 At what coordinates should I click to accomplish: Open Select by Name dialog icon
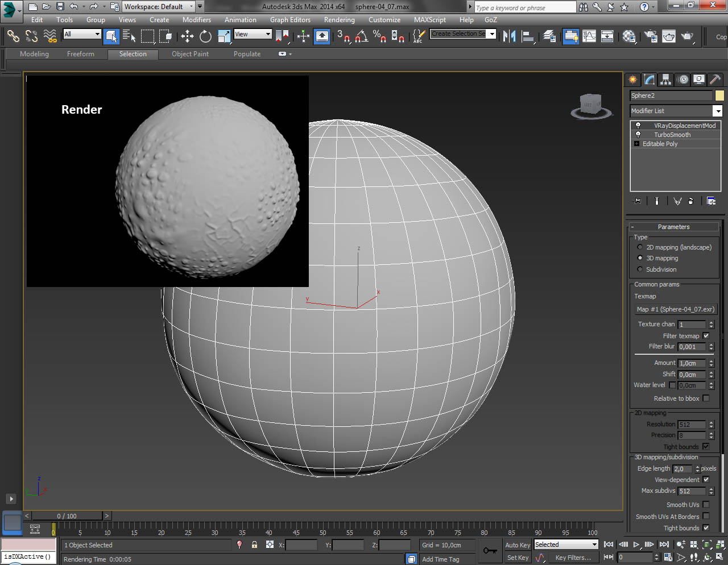[x=129, y=36]
